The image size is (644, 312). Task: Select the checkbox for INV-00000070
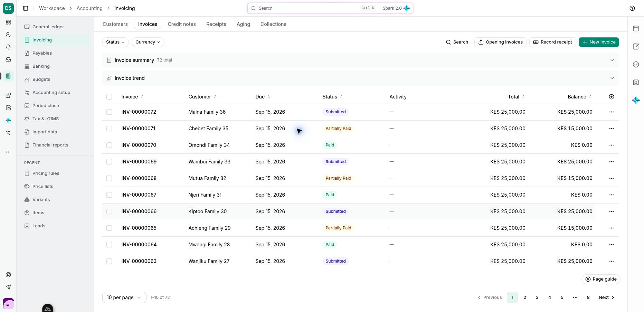point(109,145)
